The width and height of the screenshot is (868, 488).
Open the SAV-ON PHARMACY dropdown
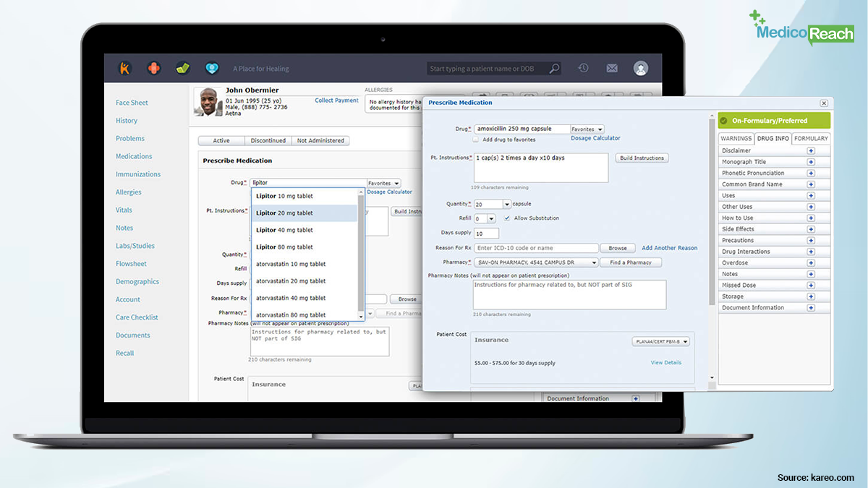(x=537, y=262)
